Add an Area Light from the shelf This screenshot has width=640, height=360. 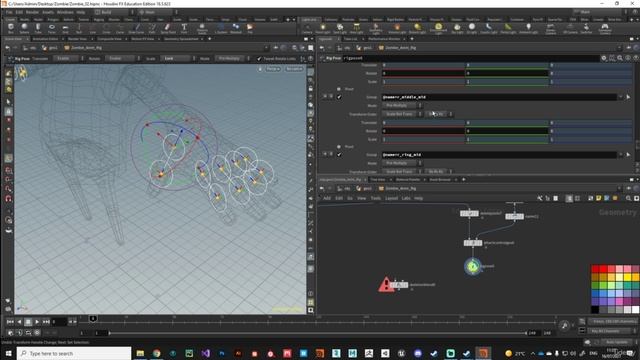point(356,28)
